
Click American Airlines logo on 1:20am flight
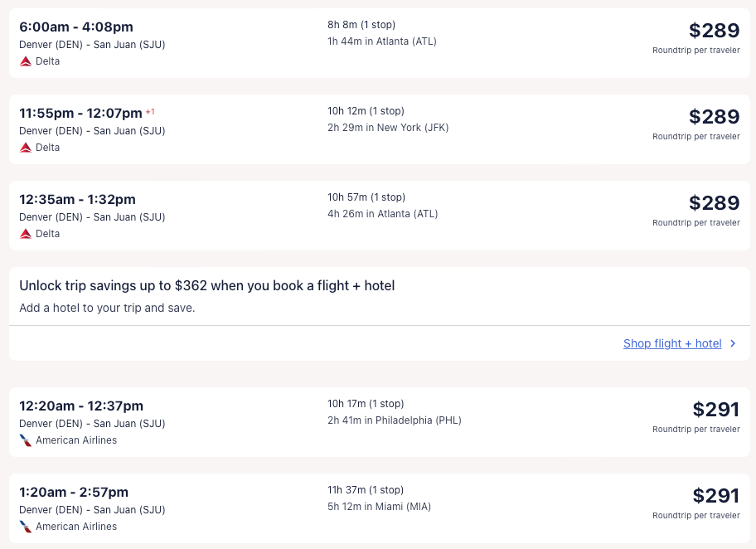26,527
